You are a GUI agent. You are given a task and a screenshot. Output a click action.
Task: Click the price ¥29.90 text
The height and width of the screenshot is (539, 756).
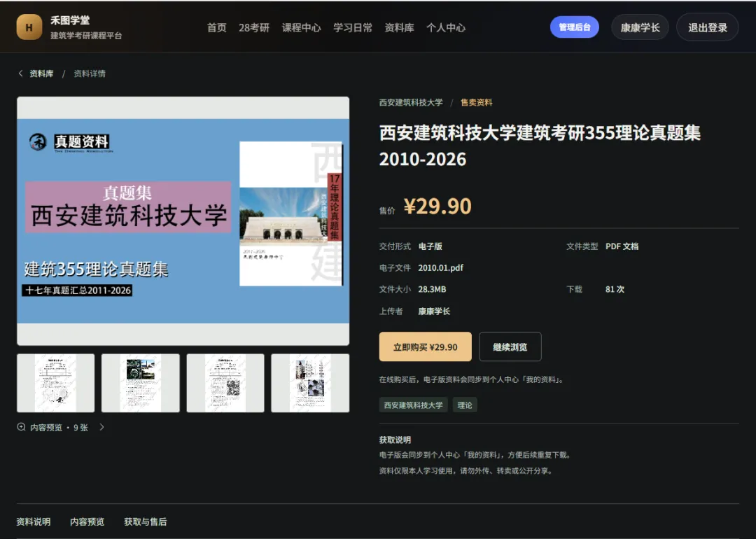click(x=437, y=206)
